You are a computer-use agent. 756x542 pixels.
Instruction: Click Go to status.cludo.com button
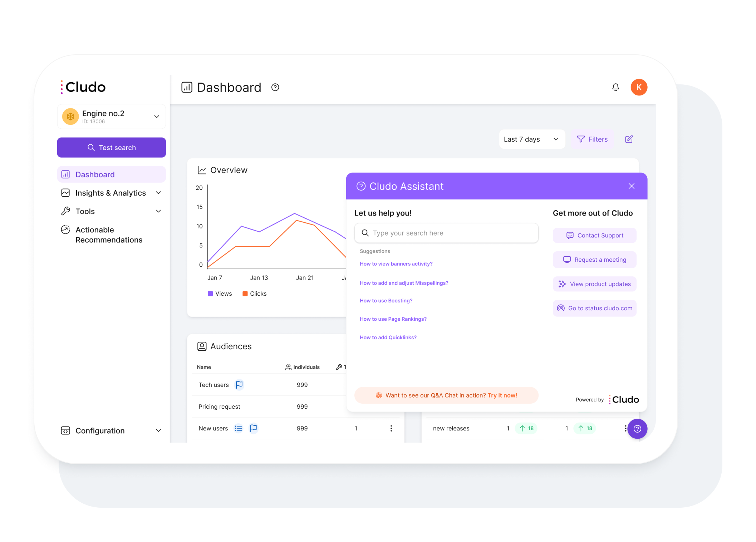click(x=594, y=308)
